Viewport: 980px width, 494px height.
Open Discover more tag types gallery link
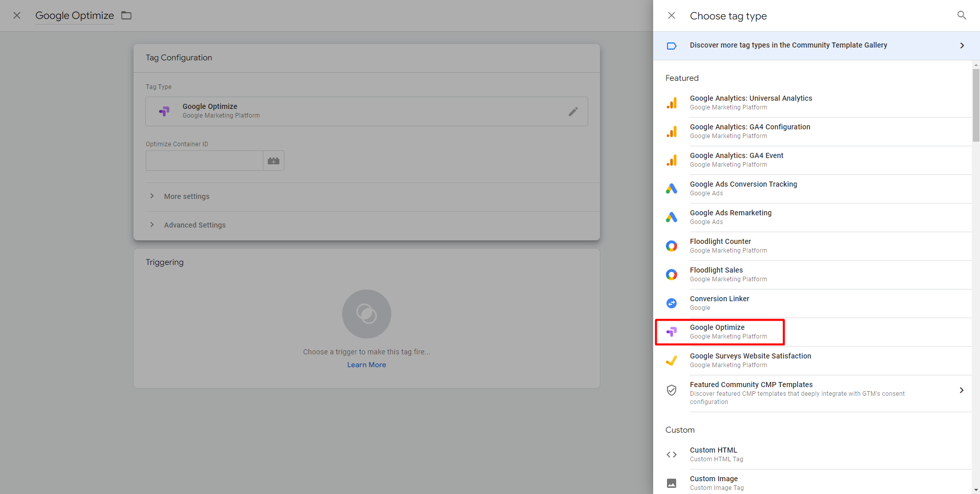[x=816, y=46]
